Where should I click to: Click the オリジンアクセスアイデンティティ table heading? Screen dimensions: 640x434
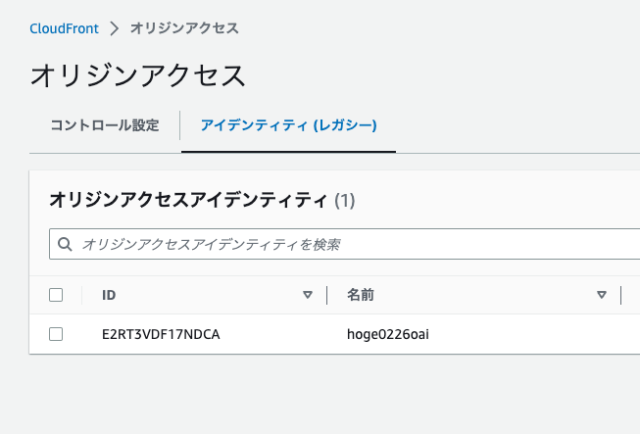(x=189, y=200)
